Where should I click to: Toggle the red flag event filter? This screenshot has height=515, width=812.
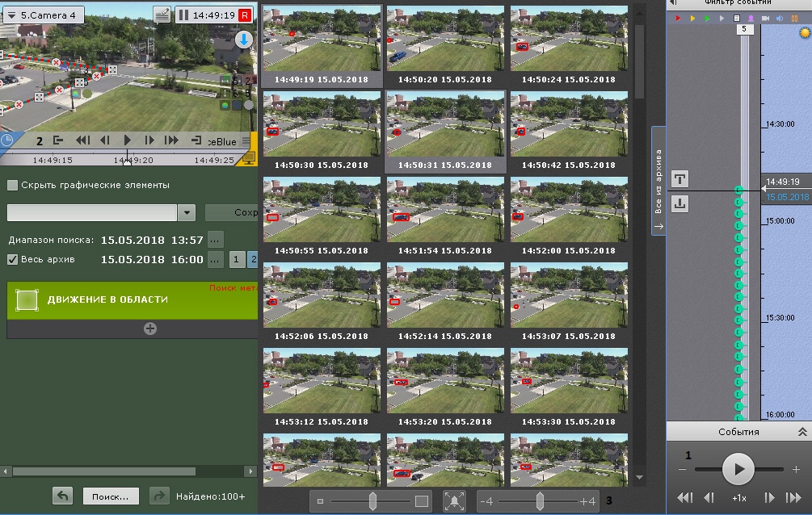[679, 18]
